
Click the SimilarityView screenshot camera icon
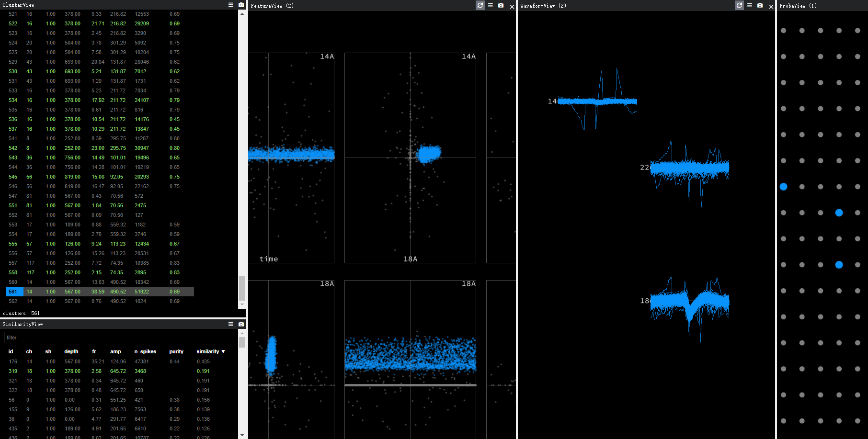(241, 324)
